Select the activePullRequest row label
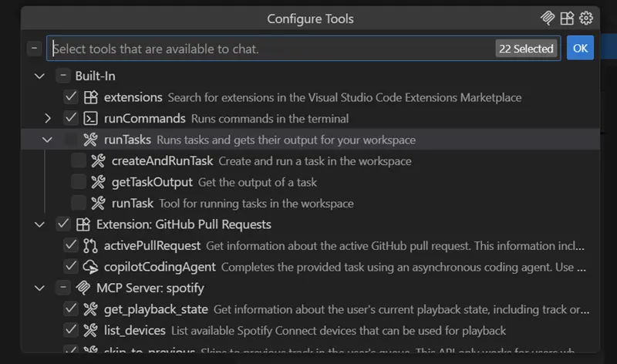617x364 pixels. coord(152,245)
